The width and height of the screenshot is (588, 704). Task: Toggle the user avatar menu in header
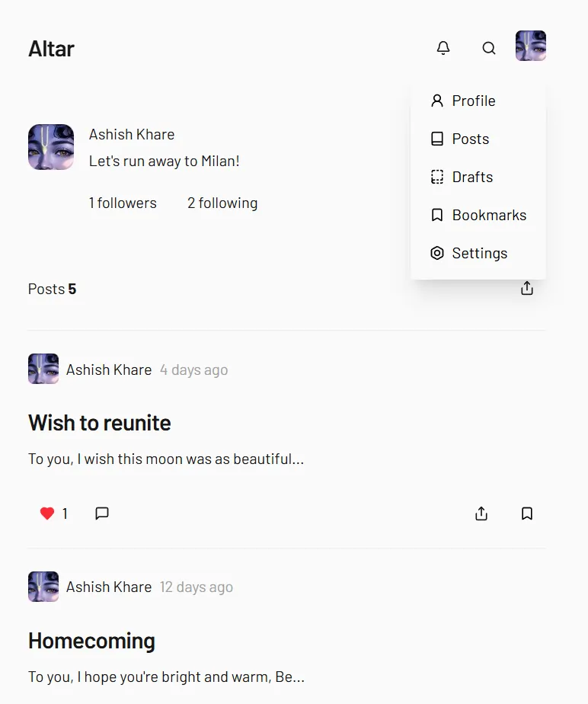click(x=531, y=46)
